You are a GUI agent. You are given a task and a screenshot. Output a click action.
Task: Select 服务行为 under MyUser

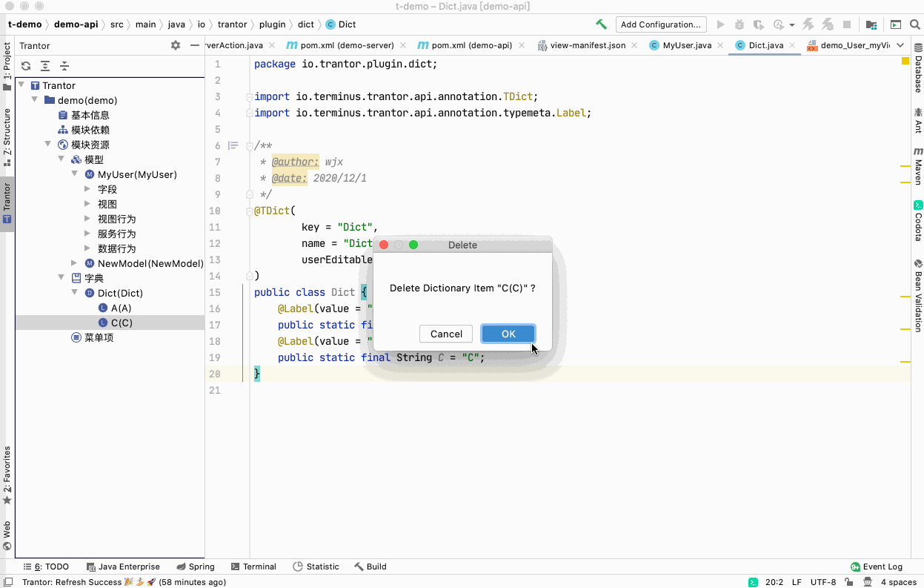pyautogui.click(x=116, y=234)
